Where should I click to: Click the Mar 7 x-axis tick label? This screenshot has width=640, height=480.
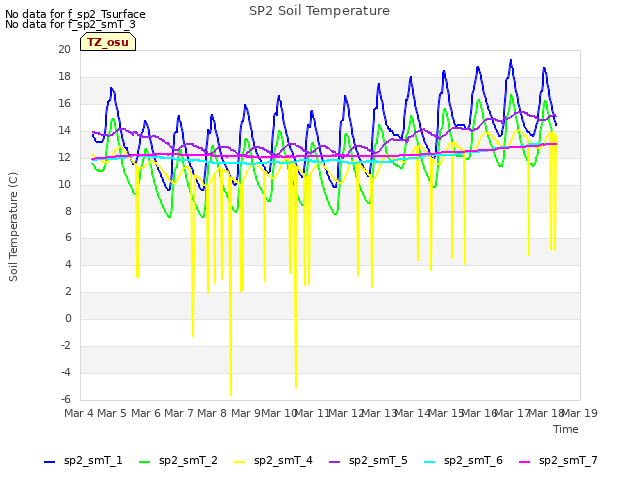(x=179, y=413)
